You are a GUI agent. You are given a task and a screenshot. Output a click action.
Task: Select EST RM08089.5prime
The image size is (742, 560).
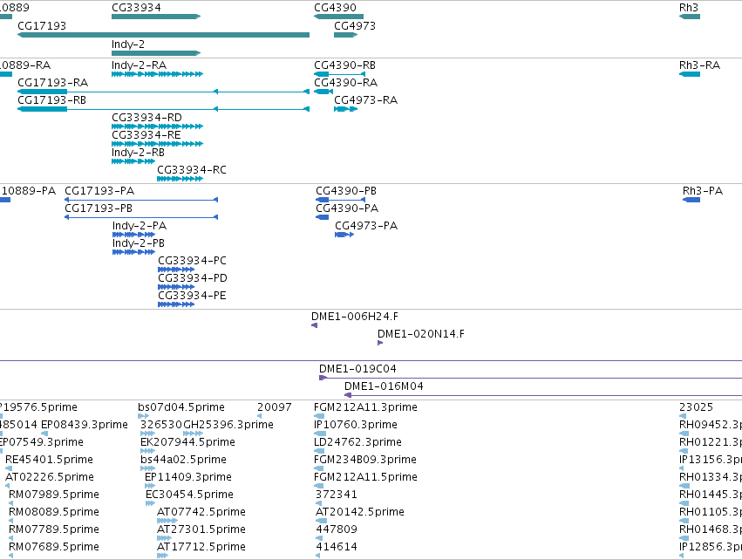(x=10, y=521)
